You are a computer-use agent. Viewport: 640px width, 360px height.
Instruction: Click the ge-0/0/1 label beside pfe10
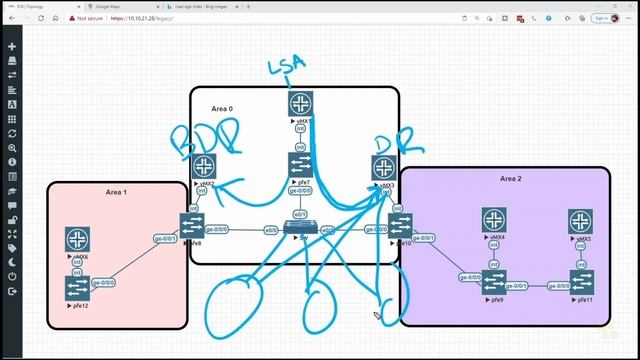coord(423,238)
